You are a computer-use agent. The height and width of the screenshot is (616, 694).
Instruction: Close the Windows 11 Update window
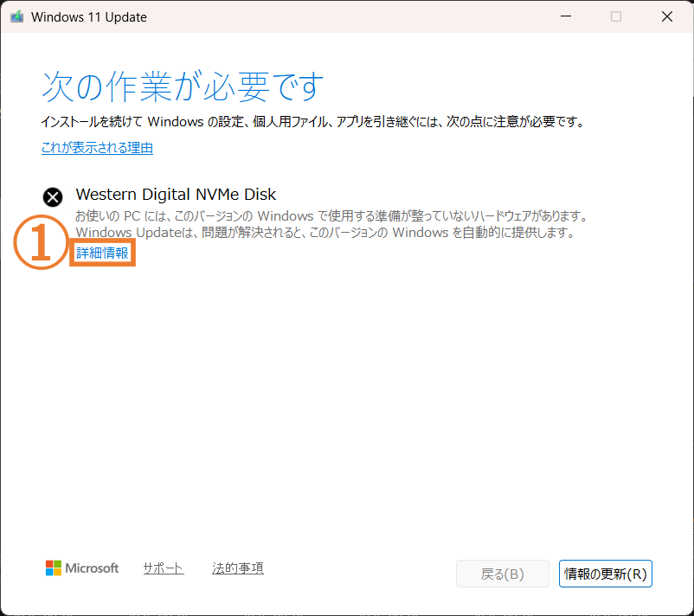point(667,16)
